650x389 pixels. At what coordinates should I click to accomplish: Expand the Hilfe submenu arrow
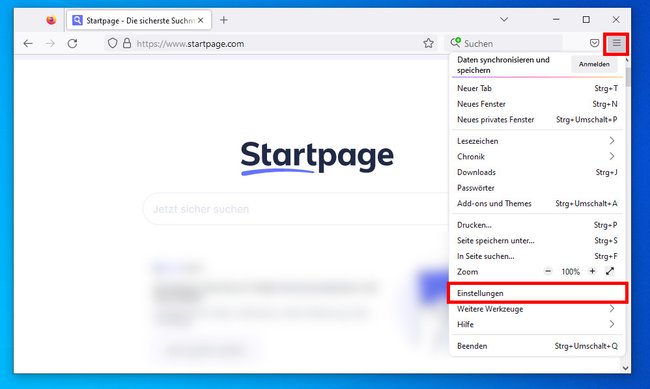tap(612, 324)
